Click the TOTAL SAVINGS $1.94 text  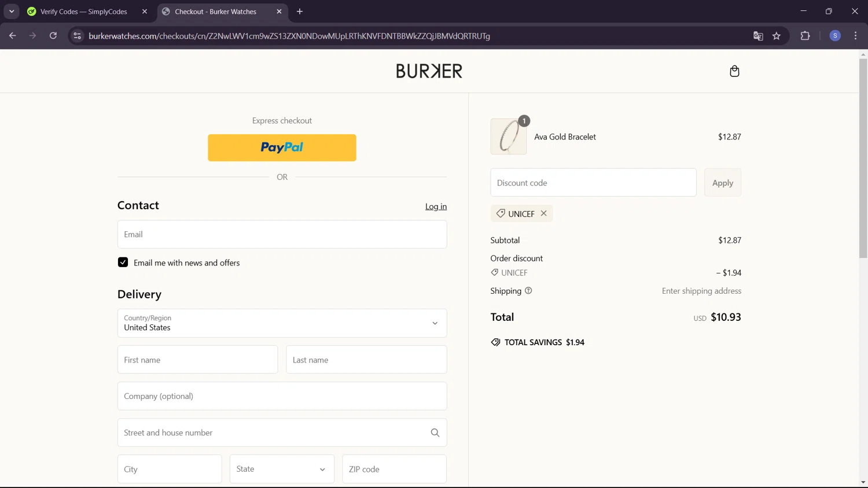pos(544,342)
